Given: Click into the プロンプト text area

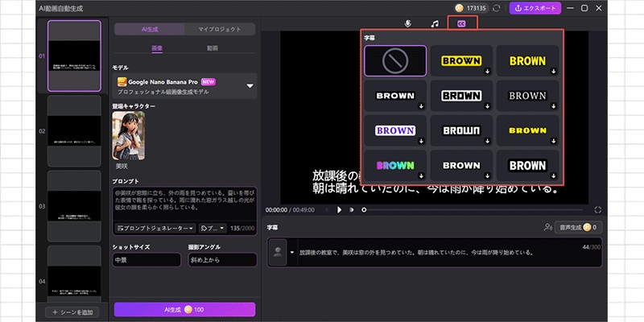Looking at the screenshot, I should coord(185,204).
